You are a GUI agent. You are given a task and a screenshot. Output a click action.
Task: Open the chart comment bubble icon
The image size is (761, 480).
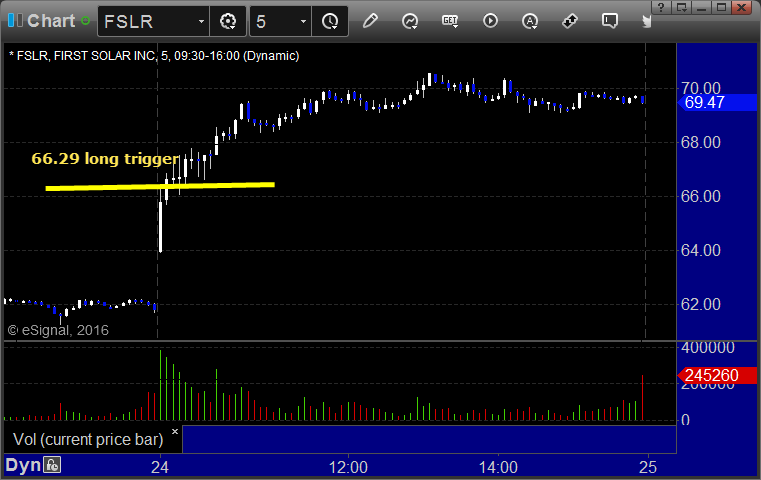(x=610, y=21)
